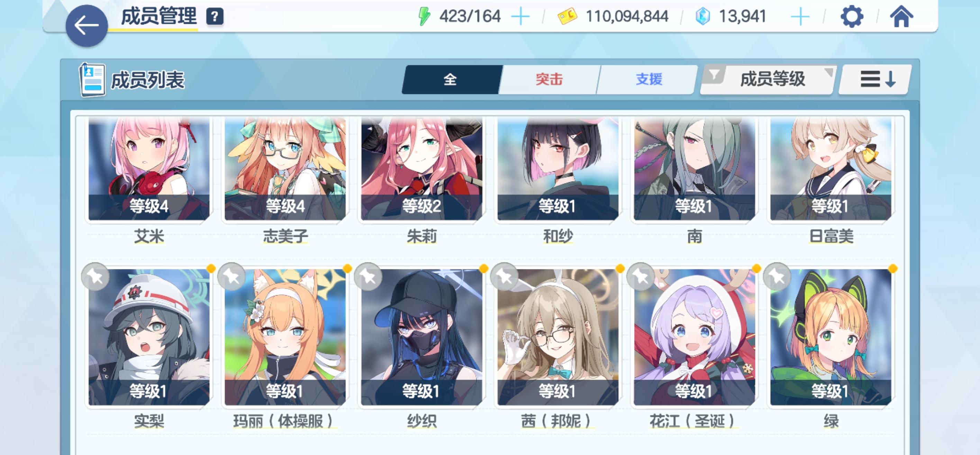
Task: Go back with the arrow button
Action: (x=87, y=26)
